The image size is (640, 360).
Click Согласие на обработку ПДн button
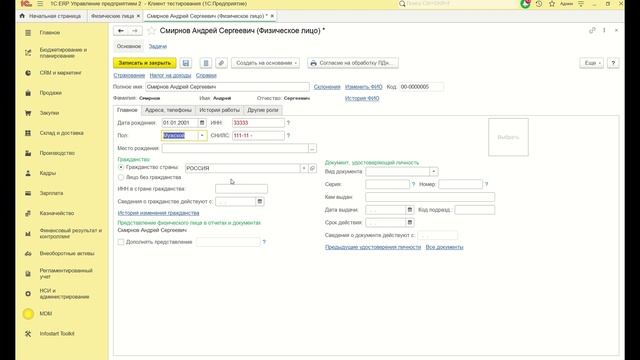pos(353,63)
